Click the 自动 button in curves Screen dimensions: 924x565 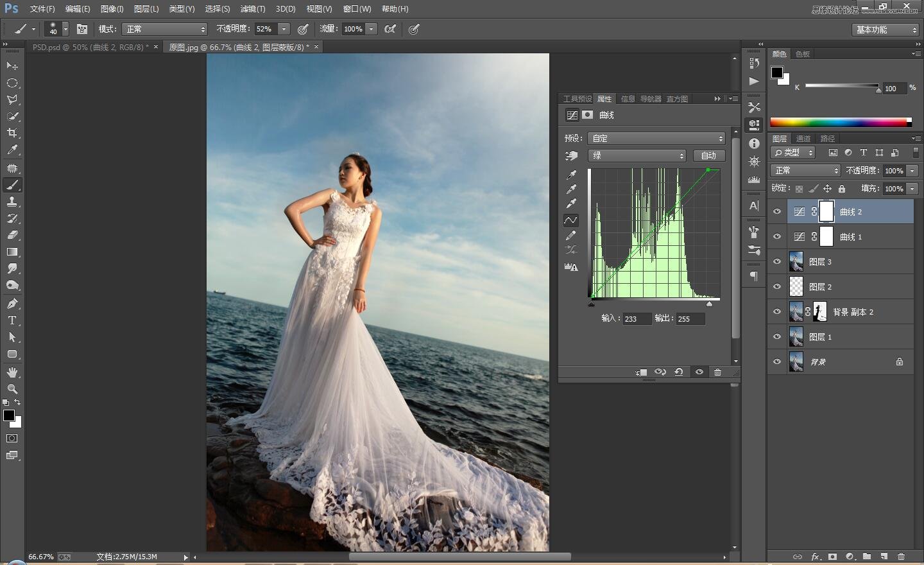[708, 155]
